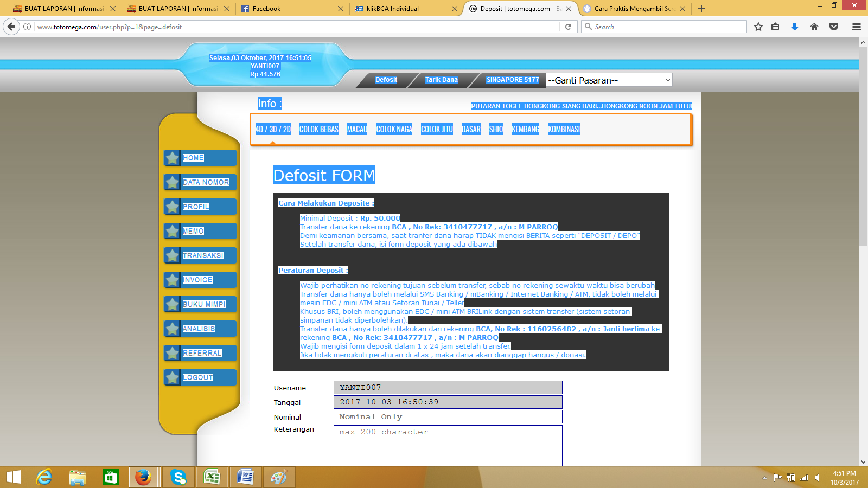The image size is (868, 488).
Task: Click the Firefox bookmark star icon
Action: pos(758,27)
